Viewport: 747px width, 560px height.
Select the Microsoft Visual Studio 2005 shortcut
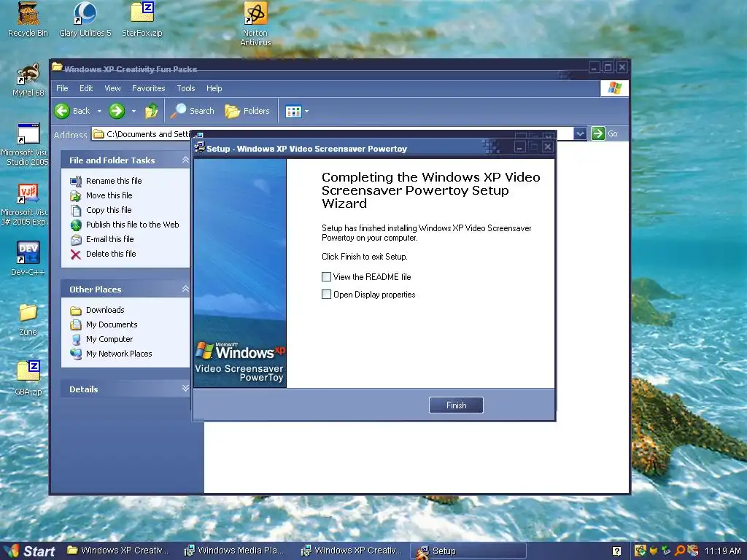click(x=26, y=144)
